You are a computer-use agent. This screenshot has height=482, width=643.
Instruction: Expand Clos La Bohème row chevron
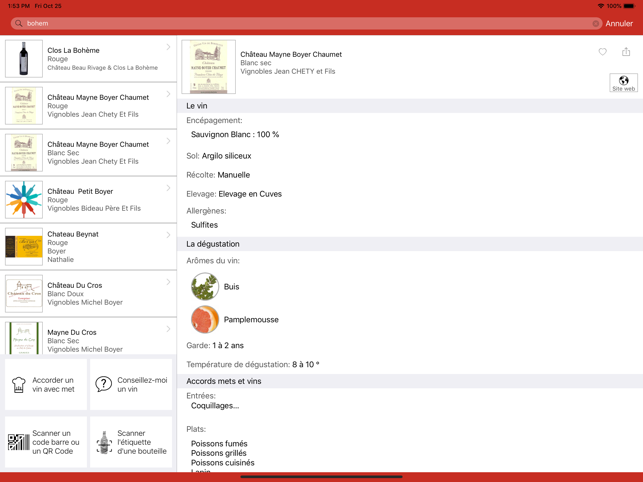tap(168, 47)
